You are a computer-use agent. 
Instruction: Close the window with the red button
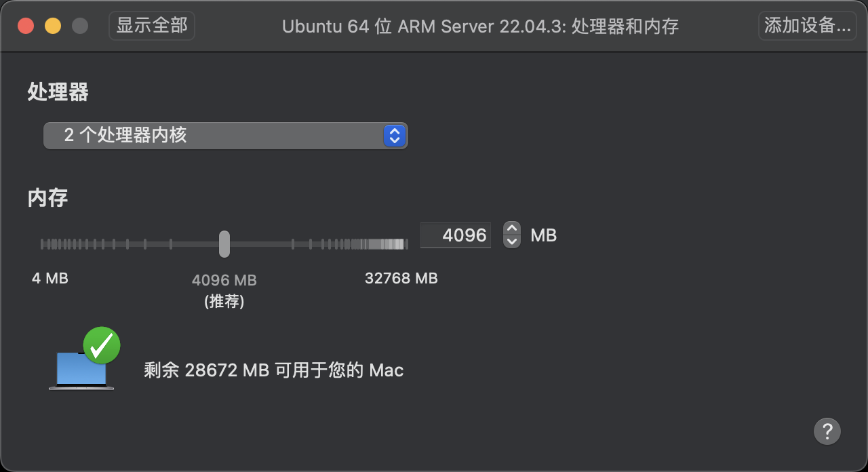point(26,26)
